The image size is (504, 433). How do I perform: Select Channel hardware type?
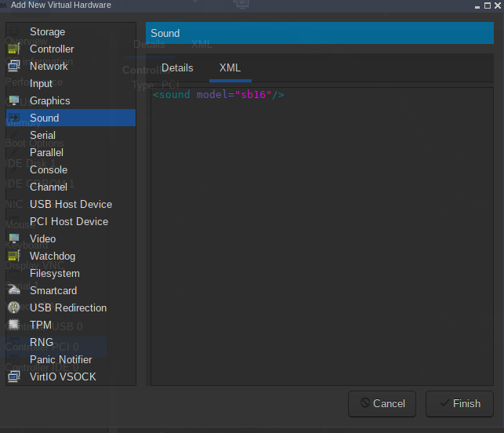tap(71, 187)
